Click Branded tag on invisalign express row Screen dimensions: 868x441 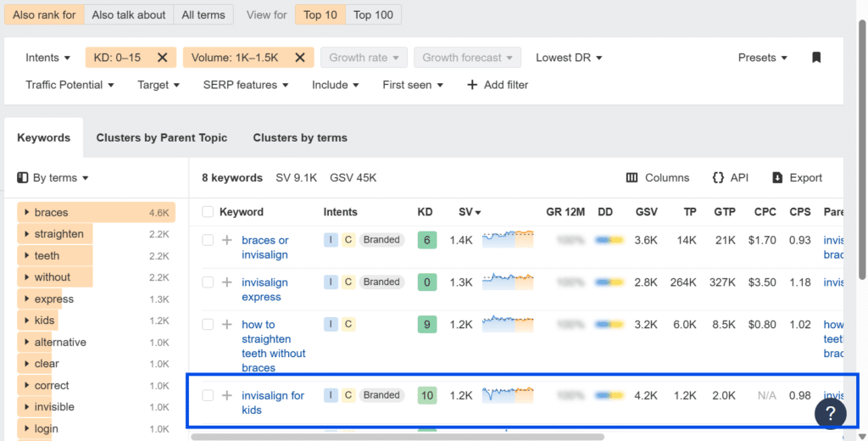coord(381,282)
